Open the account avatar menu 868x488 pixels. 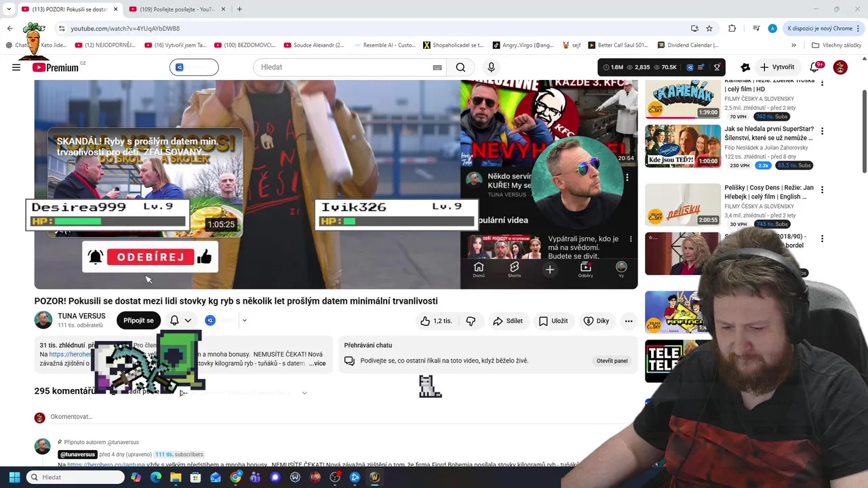click(x=840, y=67)
